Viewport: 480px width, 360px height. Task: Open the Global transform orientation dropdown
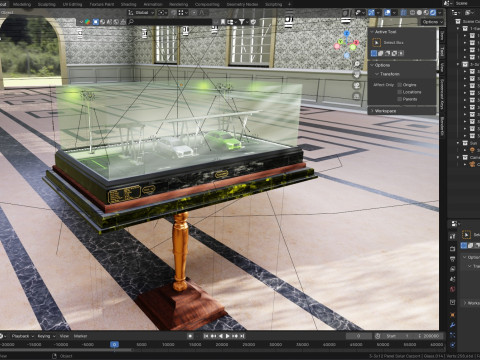(141, 13)
